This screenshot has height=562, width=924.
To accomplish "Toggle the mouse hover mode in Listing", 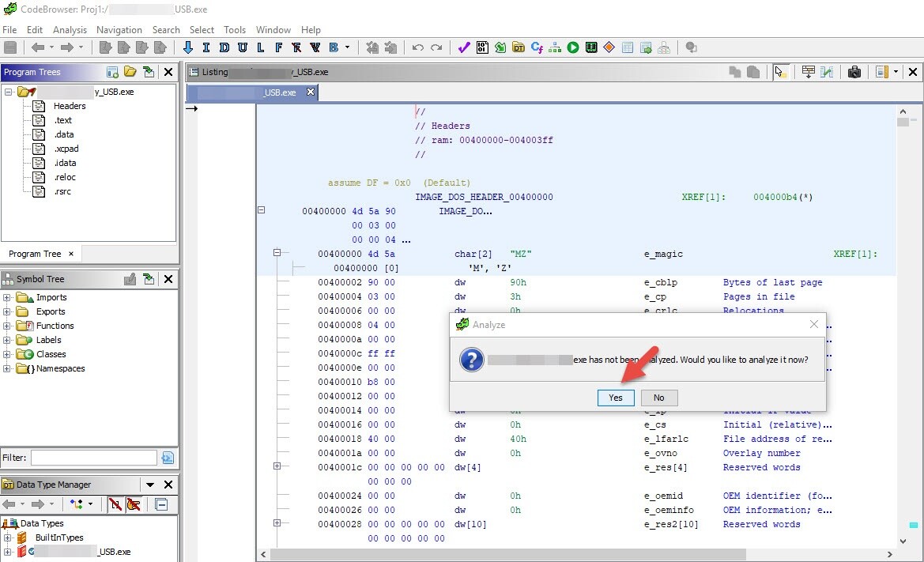I will click(781, 72).
